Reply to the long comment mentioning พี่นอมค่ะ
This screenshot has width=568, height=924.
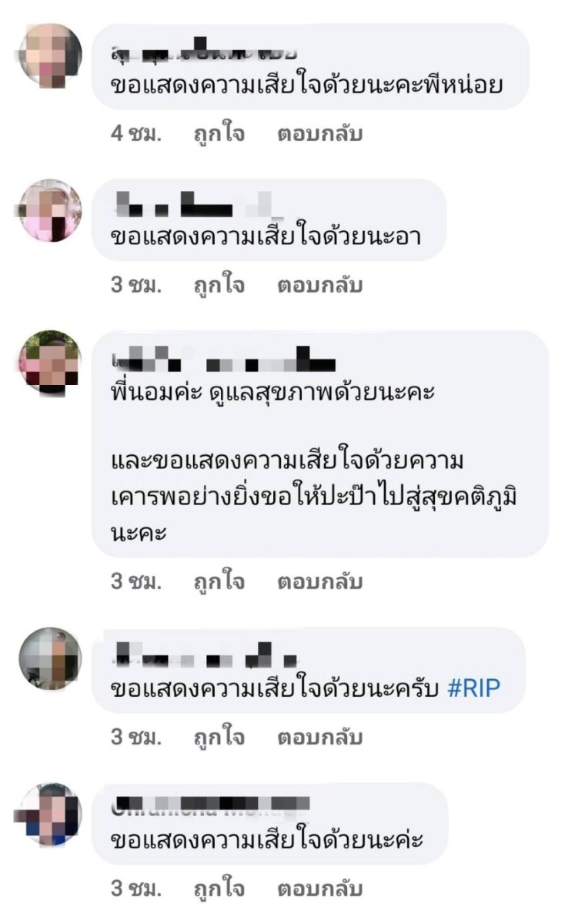[319, 582]
